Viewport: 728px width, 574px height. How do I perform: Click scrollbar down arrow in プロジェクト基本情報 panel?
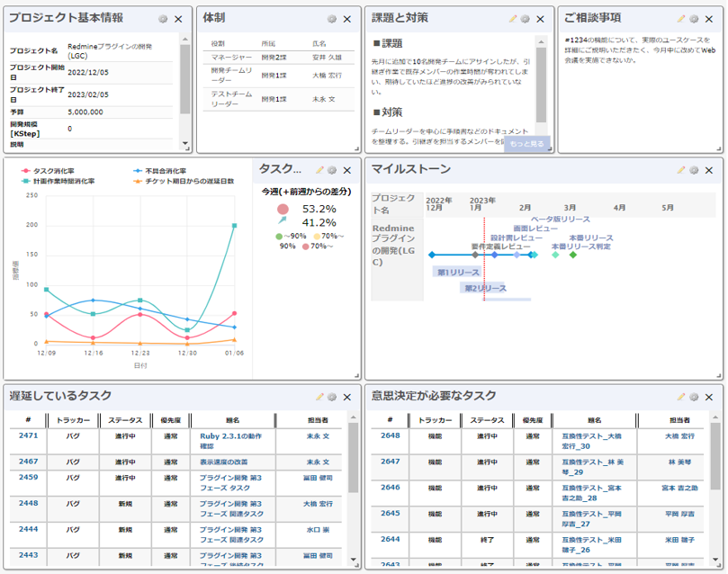[185, 143]
